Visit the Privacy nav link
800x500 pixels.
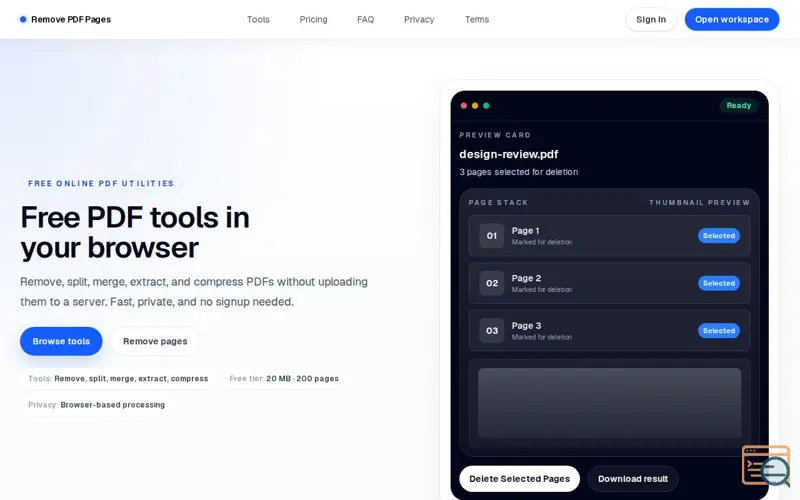[419, 19]
